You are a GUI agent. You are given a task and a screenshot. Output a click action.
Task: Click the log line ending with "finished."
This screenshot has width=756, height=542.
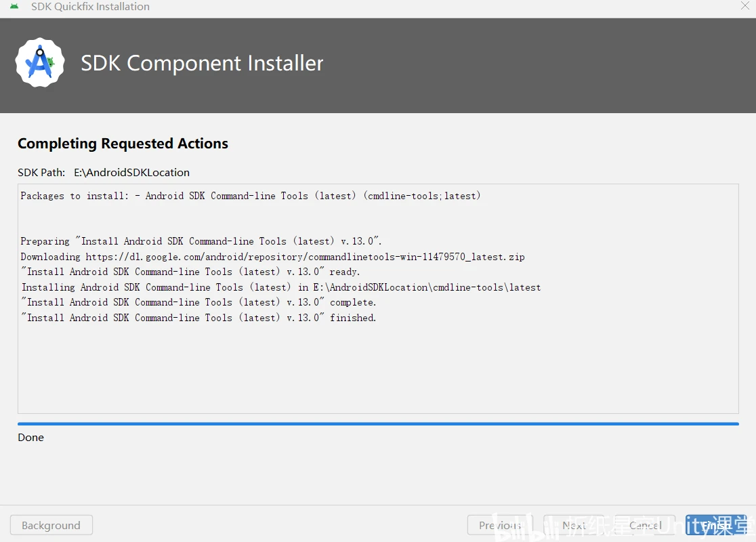pos(201,318)
